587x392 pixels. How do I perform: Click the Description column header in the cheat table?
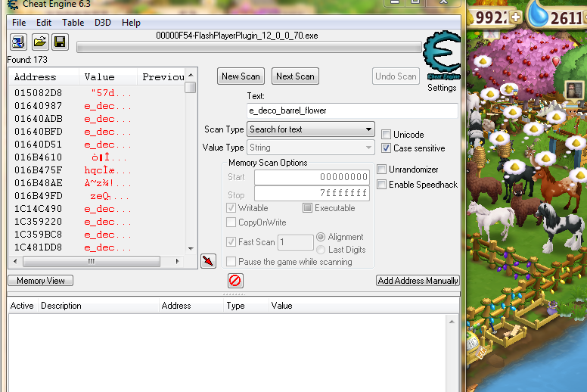click(98, 306)
